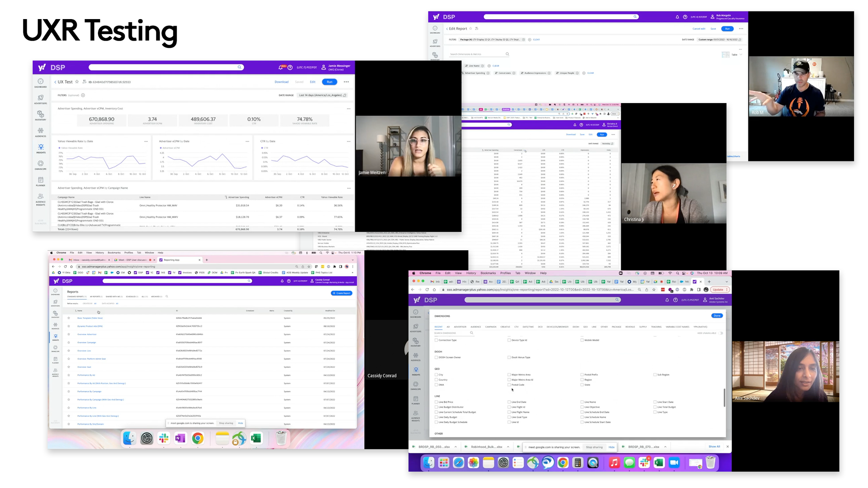
Task: Add a filter with the plus icon beside FILTERS (optional)
Action: click(83, 95)
